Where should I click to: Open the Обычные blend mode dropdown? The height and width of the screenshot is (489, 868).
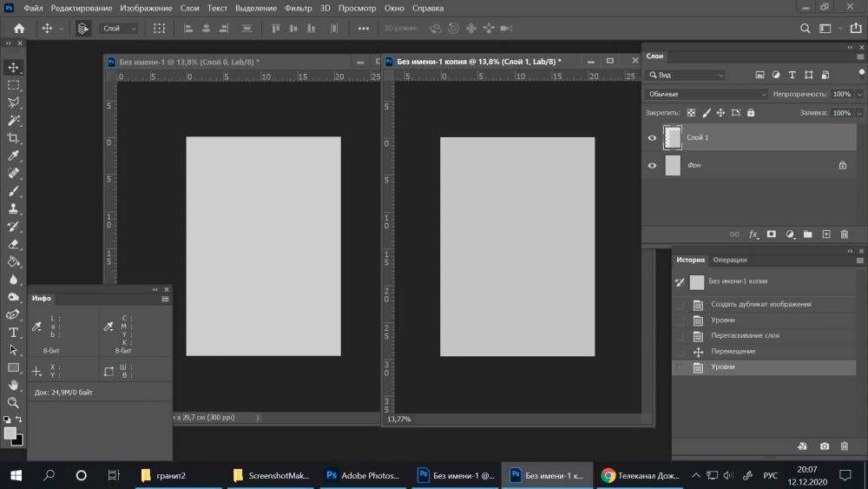tap(707, 94)
